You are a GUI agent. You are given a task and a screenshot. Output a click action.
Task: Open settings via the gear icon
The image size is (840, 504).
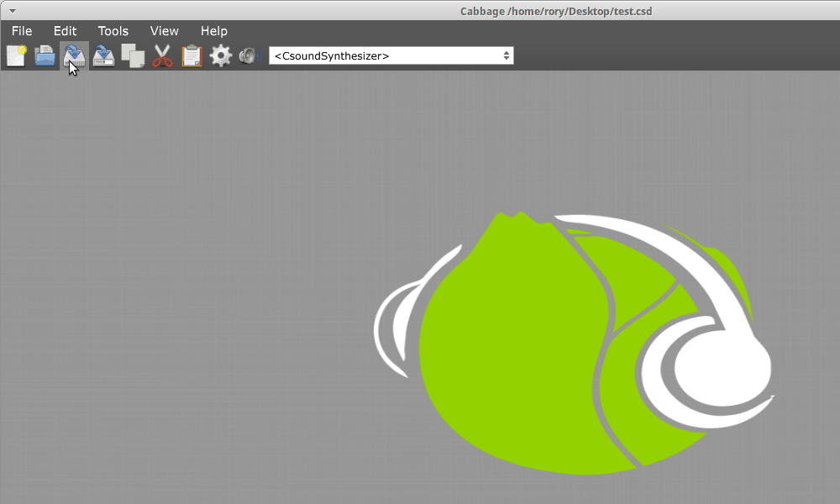221,56
